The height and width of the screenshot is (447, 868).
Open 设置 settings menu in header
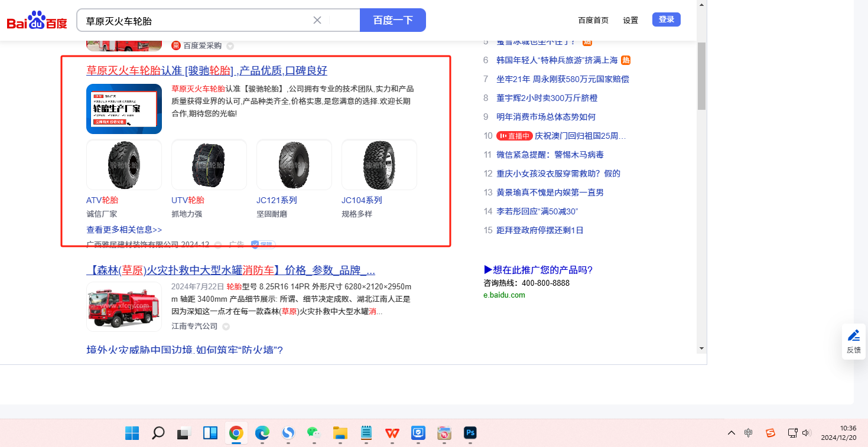point(630,20)
